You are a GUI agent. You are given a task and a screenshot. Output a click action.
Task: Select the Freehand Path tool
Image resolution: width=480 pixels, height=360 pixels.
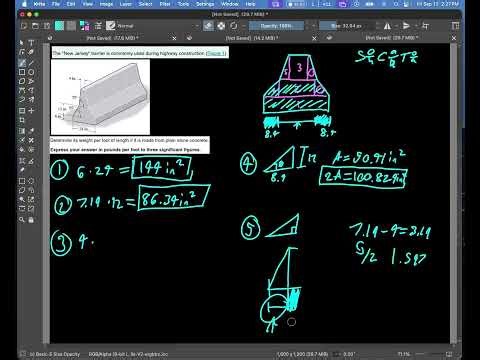[x=31, y=90]
